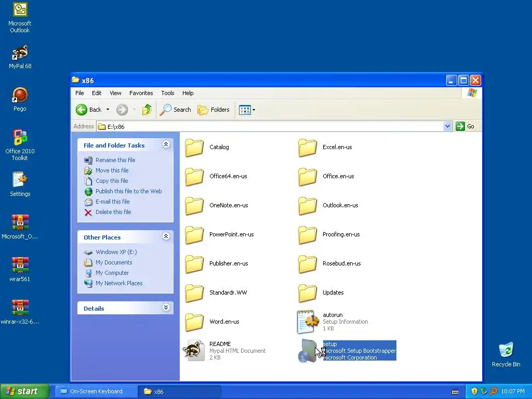Open the Back history dropdown arrow
Viewport: 532px width, 399px height.
pyautogui.click(x=108, y=110)
